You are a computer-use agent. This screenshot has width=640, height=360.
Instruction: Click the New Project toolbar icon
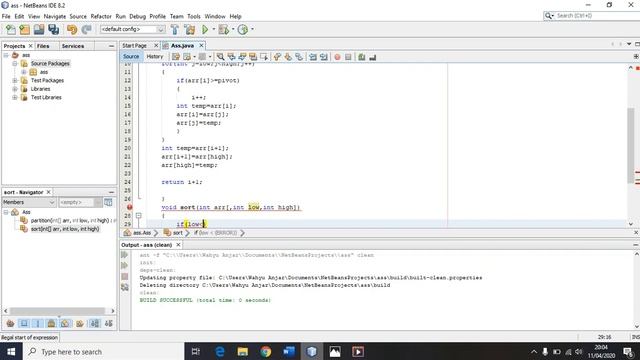click(25, 29)
